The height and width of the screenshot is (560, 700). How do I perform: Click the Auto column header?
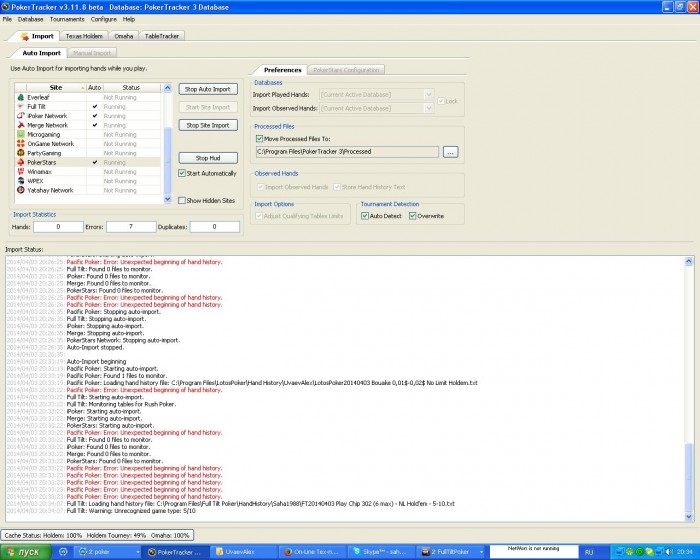pyautogui.click(x=95, y=88)
